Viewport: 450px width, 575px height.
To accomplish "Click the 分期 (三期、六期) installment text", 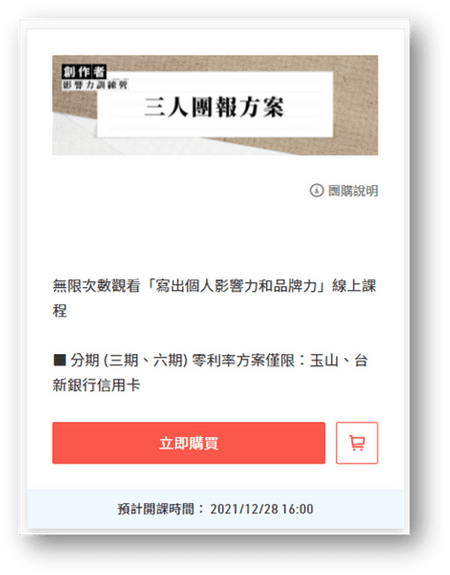I will tap(129, 360).
